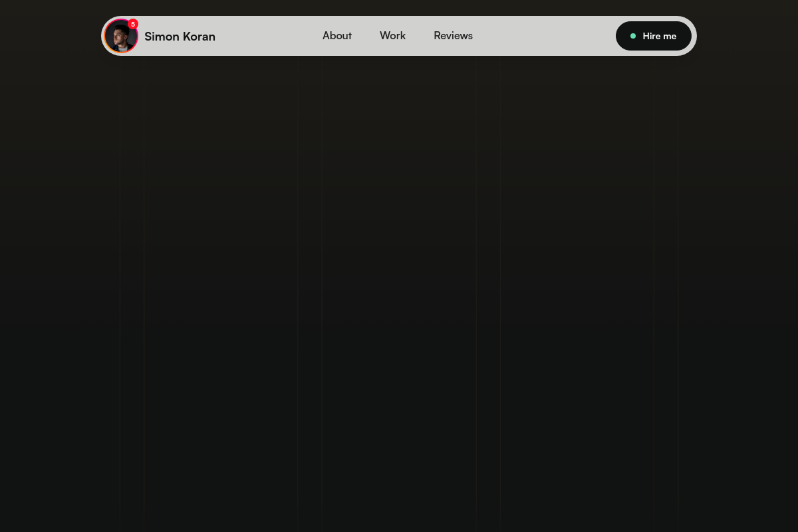Image resolution: width=798 pixels, height=532 pixels.
Task: Open the red notification badge showing 5
Action: coord(133,24)
